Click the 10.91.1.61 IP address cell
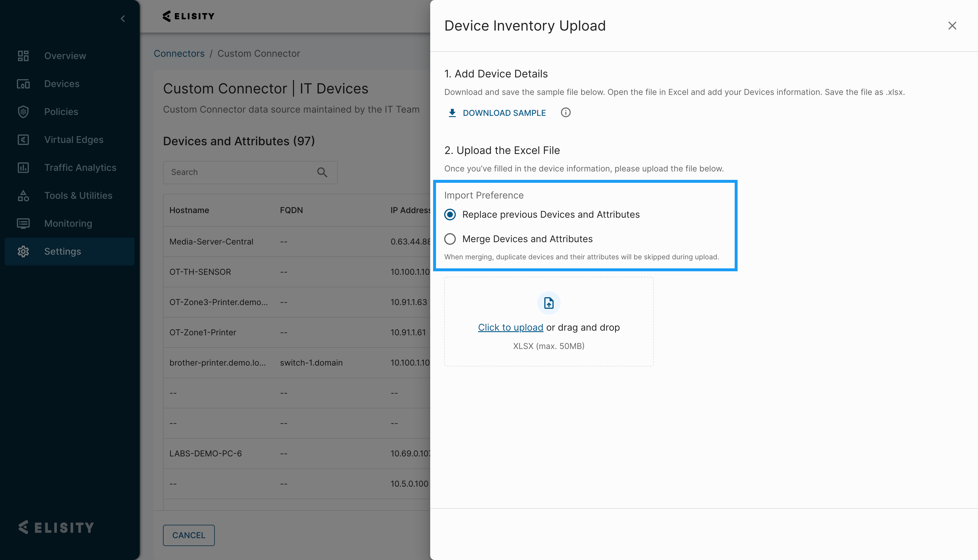 (408, 333)
